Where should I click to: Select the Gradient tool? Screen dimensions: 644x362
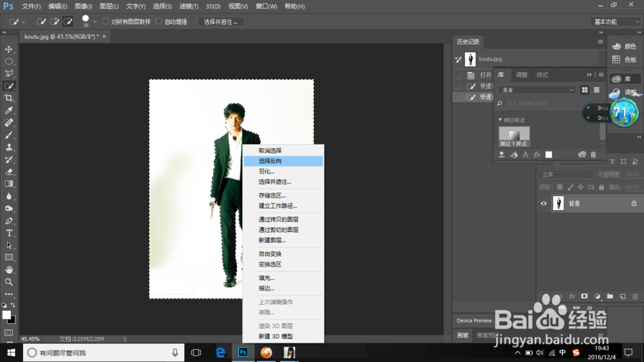pyautogui.click(x=8, y=184)
